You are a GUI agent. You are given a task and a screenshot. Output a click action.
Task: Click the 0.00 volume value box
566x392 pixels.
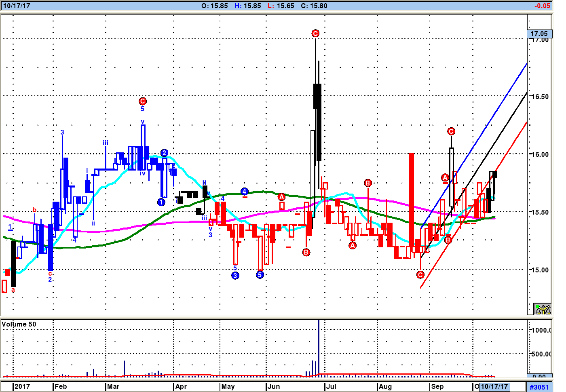[x=539, y=376]
